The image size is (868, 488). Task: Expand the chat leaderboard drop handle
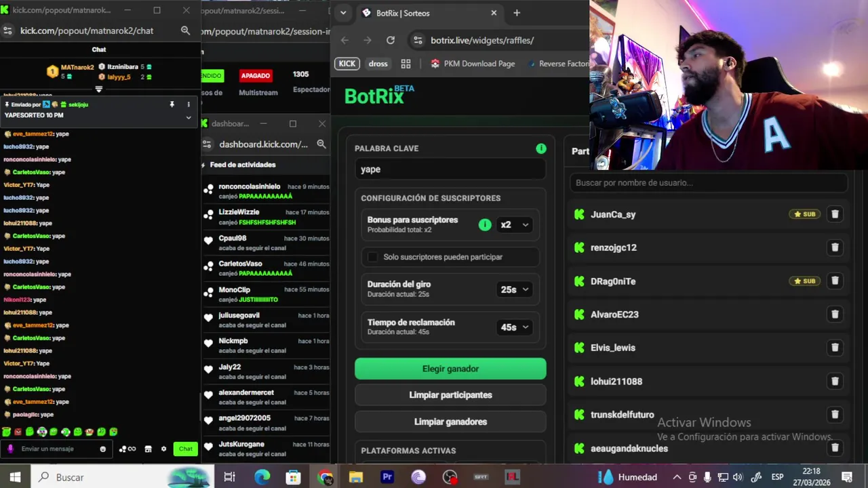99,89
